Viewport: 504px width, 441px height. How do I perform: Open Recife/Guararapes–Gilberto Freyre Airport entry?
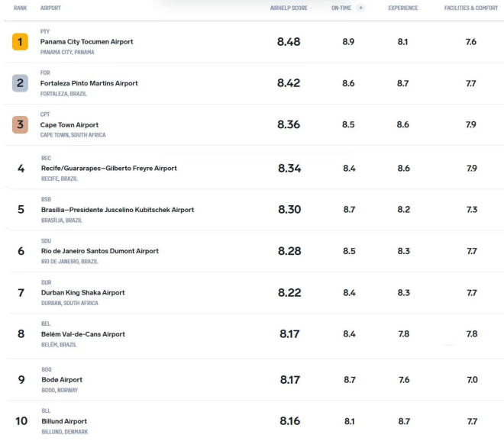click(x=109, y=169)
